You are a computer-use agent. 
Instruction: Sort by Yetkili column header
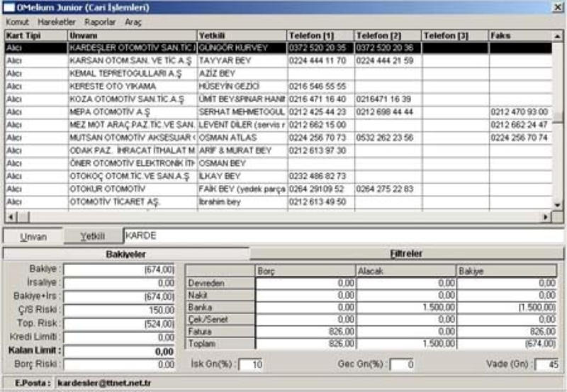242,35
